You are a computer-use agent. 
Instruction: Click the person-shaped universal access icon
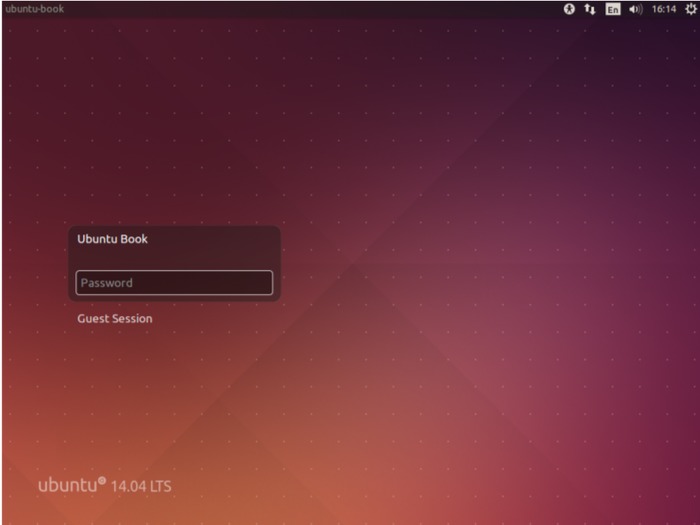pyautogui.click(x=570, y=9)
